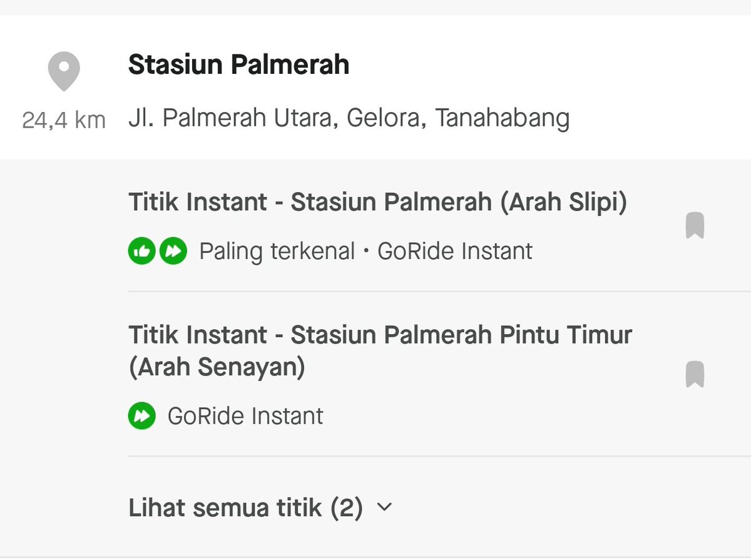
Task: Select Titik Instant Stasiun Palmerah (Arah Slipi)
Action: pyautogui.click(x=377, y=203)
